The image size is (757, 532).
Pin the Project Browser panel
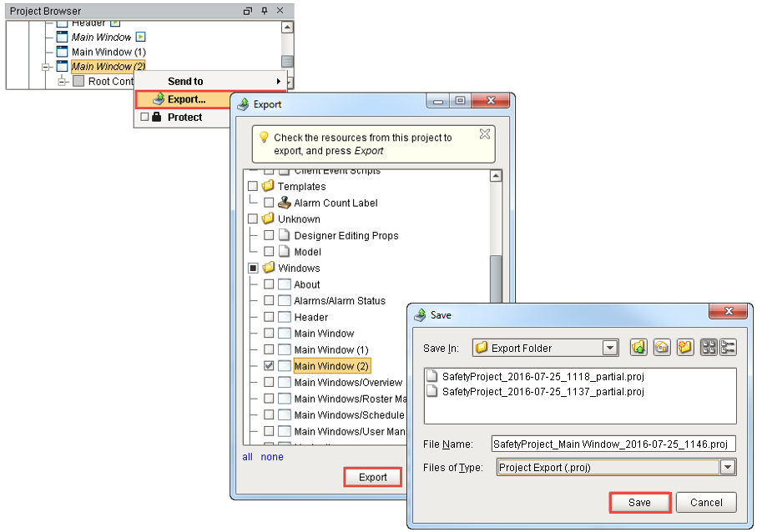264,10
